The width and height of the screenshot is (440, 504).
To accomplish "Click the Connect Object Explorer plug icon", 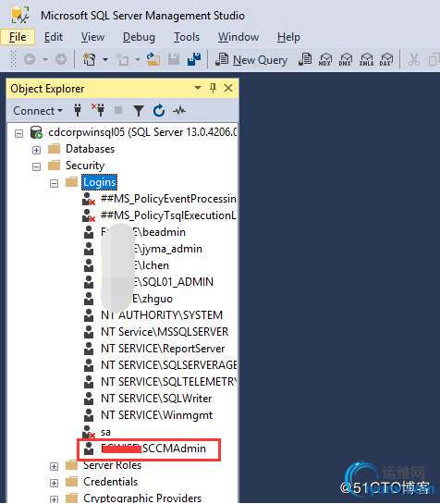I will (x=78, y=110).
